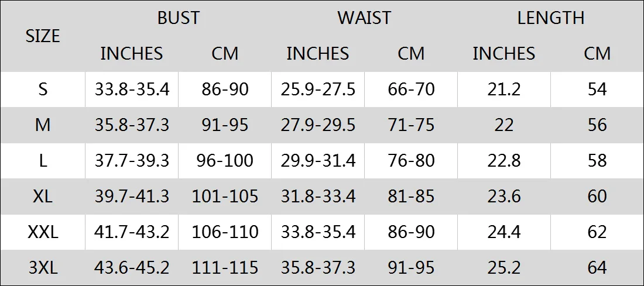
Task: Click the L size row label
Action: [x=43, y=161]
